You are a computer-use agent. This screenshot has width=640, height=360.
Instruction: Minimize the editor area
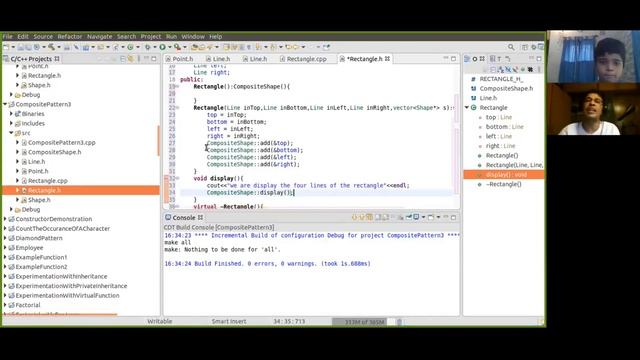coord(446,59)
